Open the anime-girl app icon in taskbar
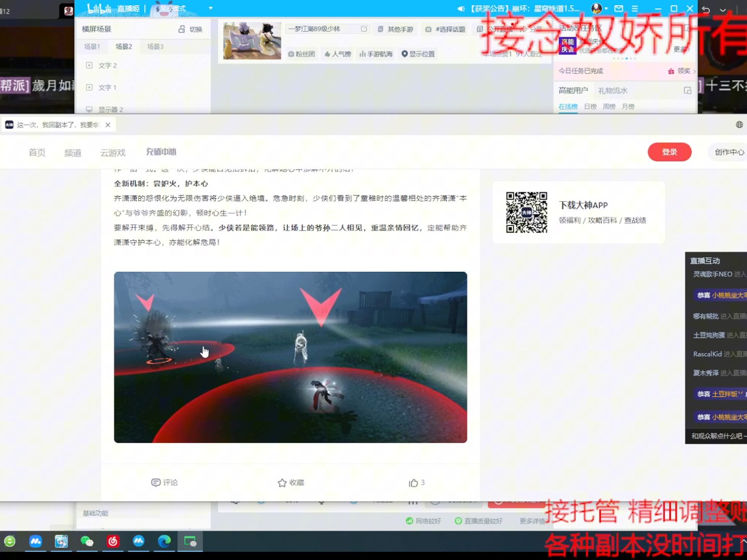Screen dimensions: 747x560 tap(61, 542)
